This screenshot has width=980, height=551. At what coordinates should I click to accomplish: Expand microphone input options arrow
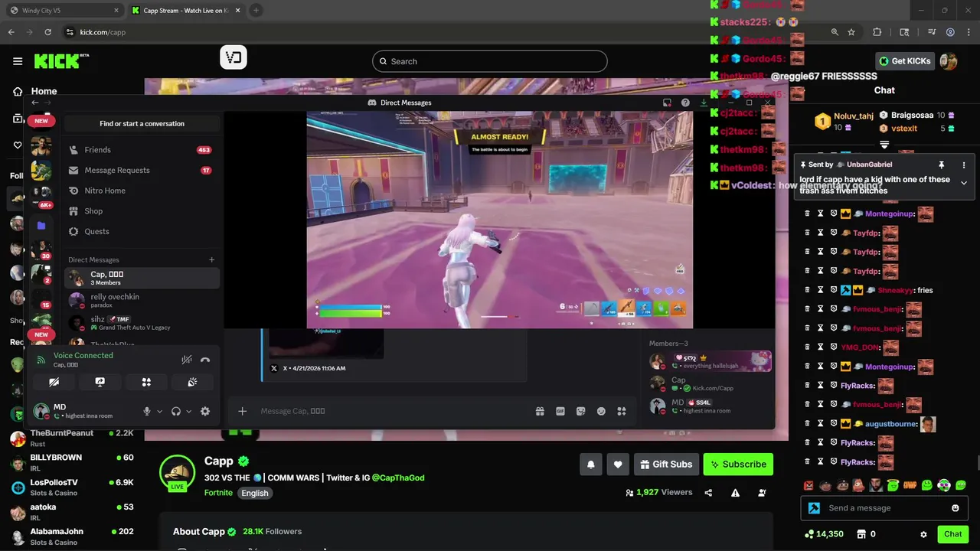(159, 411)
